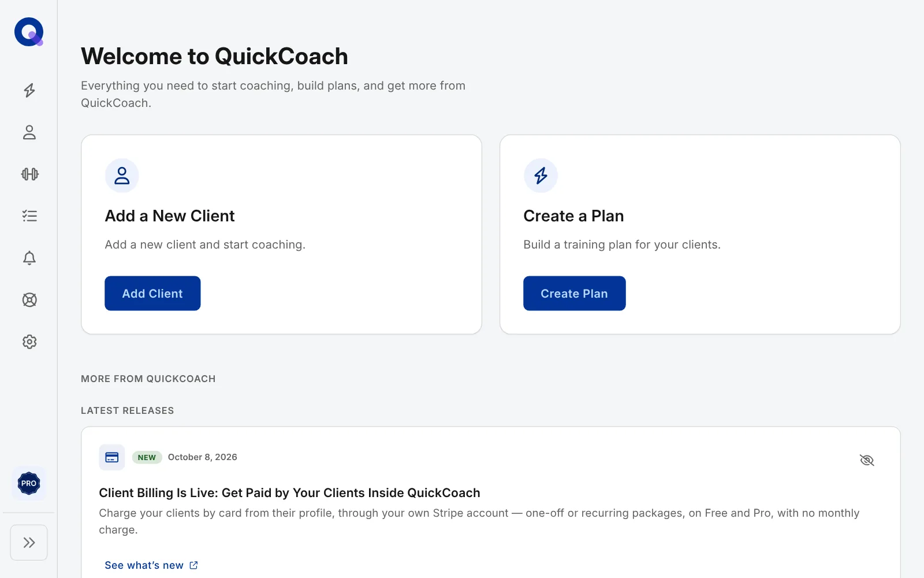Click the Add a New Client heading
Viewport: 924px width, 578px height.
[x=170, y=216]
